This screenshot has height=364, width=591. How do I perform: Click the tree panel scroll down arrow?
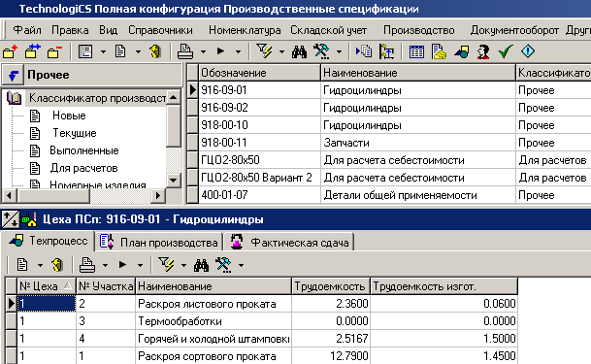(173, 180)
